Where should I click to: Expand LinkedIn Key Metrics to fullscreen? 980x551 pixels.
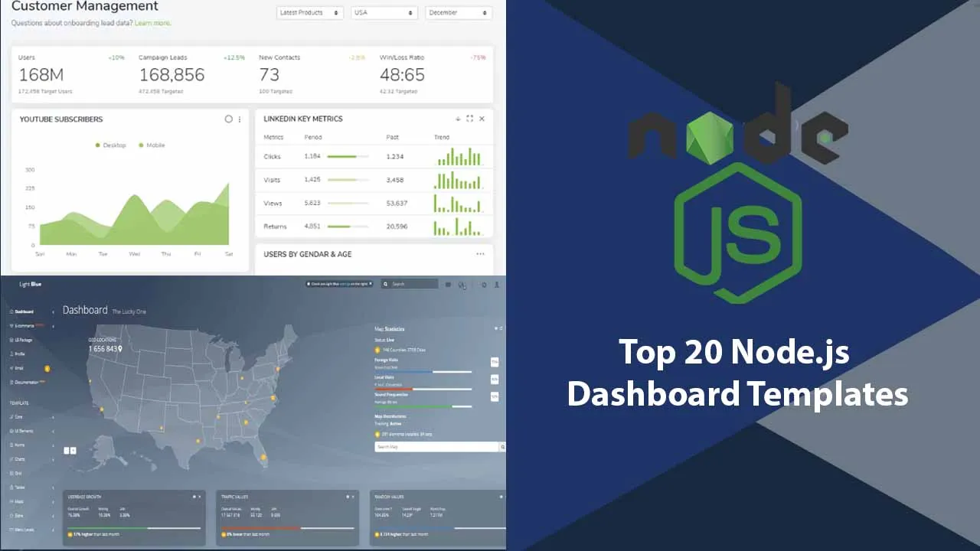[x=469, y=119]
